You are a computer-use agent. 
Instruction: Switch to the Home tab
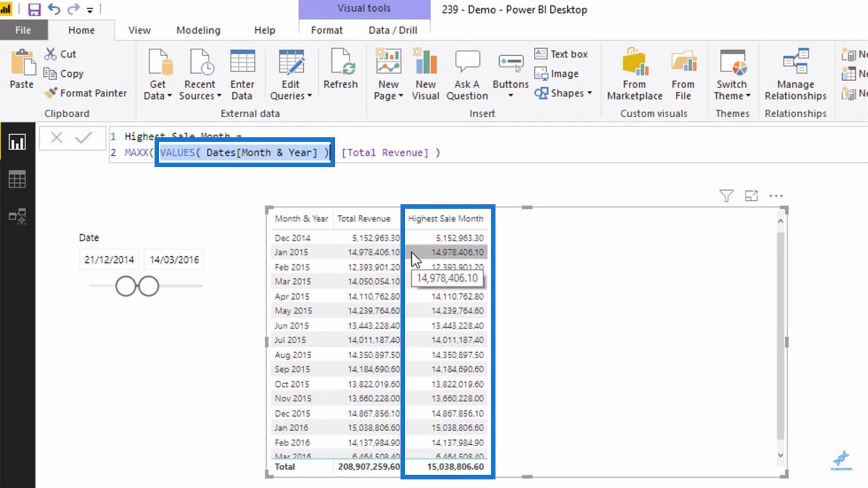click(x=81, y=30)
